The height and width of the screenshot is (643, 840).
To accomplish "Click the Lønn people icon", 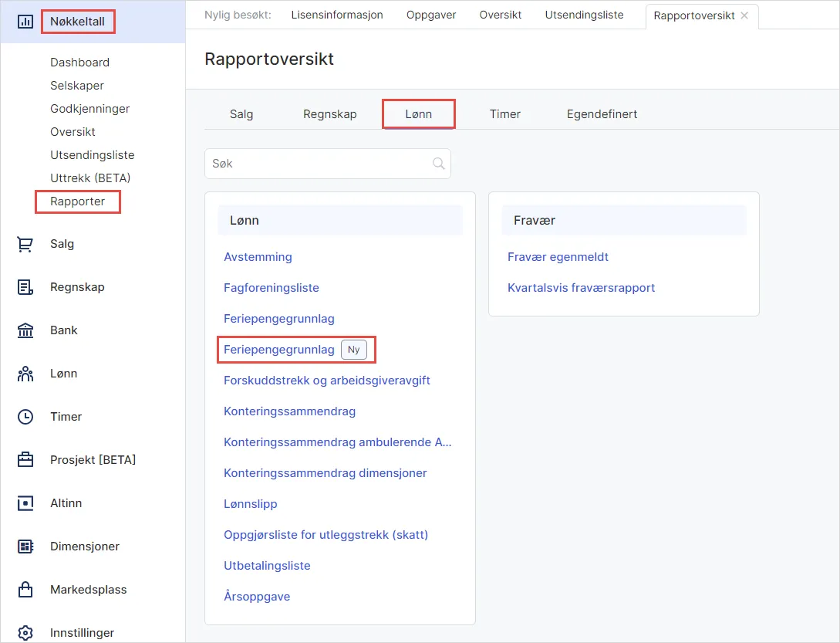I will pos(25,373).
